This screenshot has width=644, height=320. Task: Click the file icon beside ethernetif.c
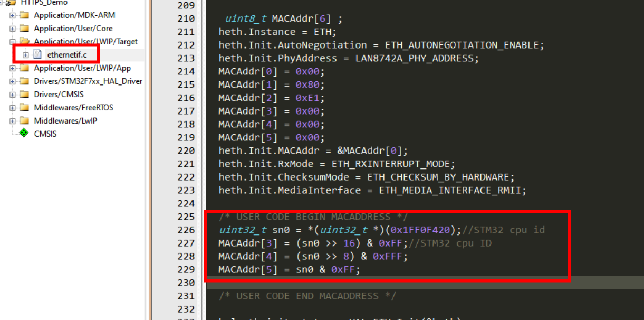(x=37, y=54)
